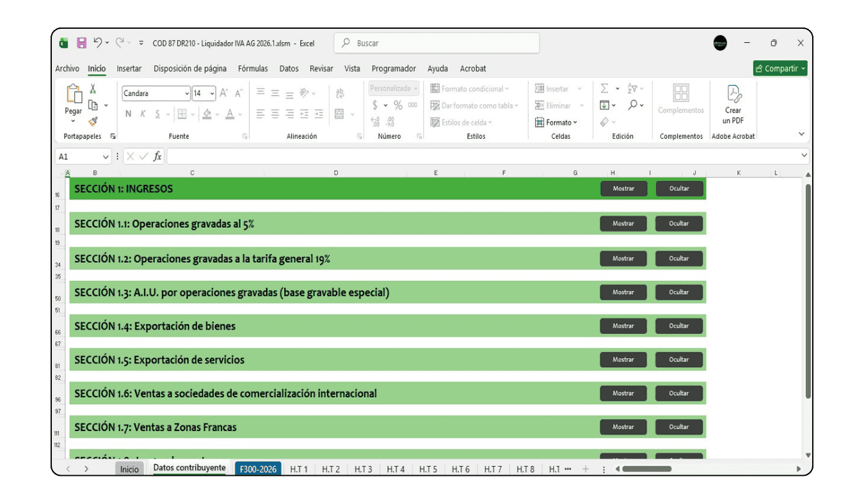
Task: Open the Find magnifier icon in Edición
Action: tap(633, 105)
